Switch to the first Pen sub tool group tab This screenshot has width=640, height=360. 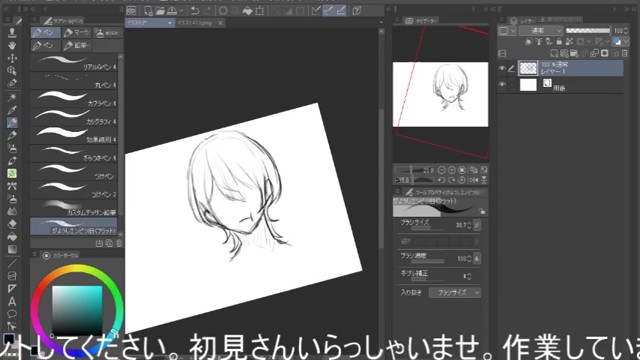[x=46, y=32]
